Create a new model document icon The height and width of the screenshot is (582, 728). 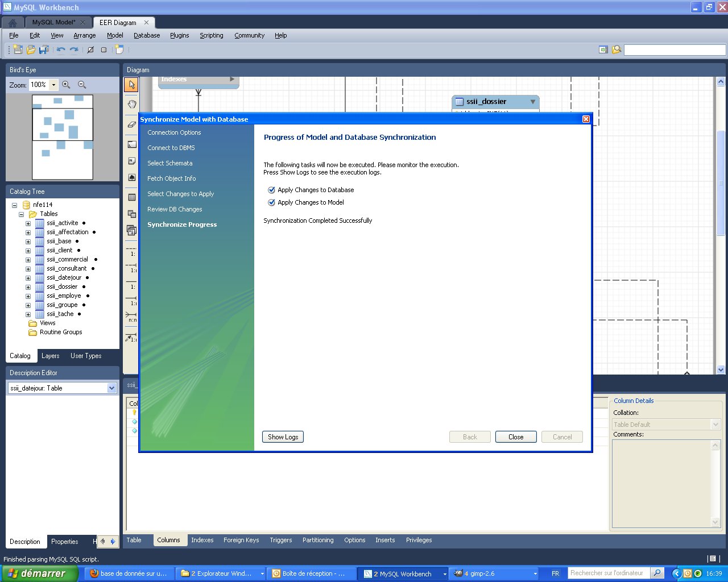click(18, 49)
